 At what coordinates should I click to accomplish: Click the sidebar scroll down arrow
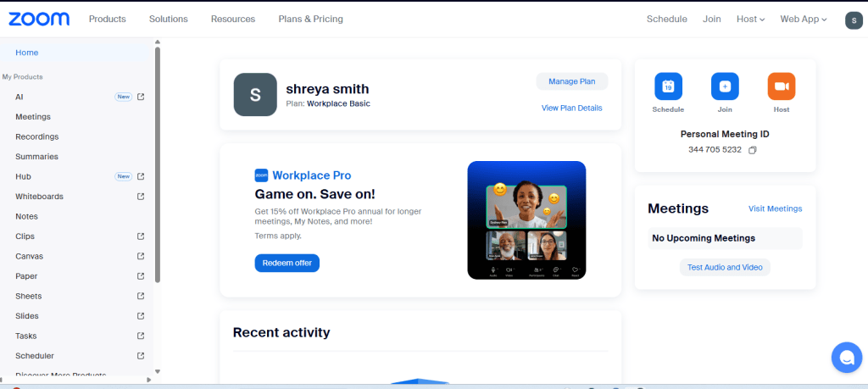pyautogui.click(x=157, y=372)
